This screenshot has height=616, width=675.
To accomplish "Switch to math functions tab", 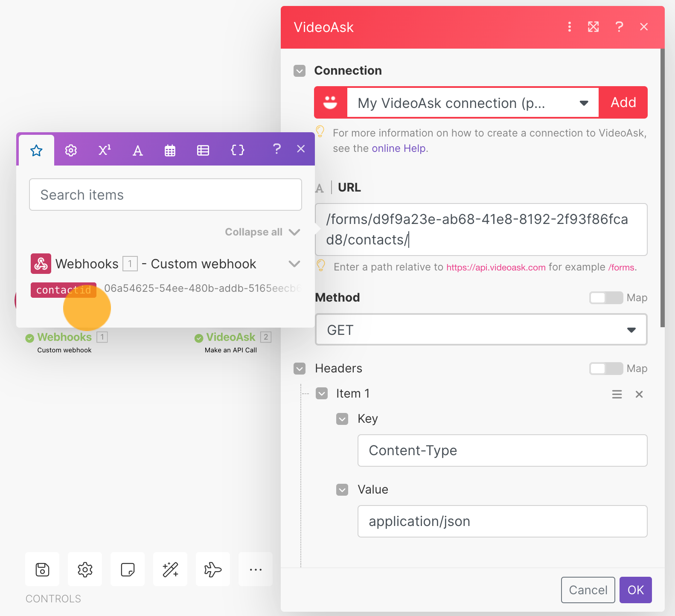I will 105,150.
